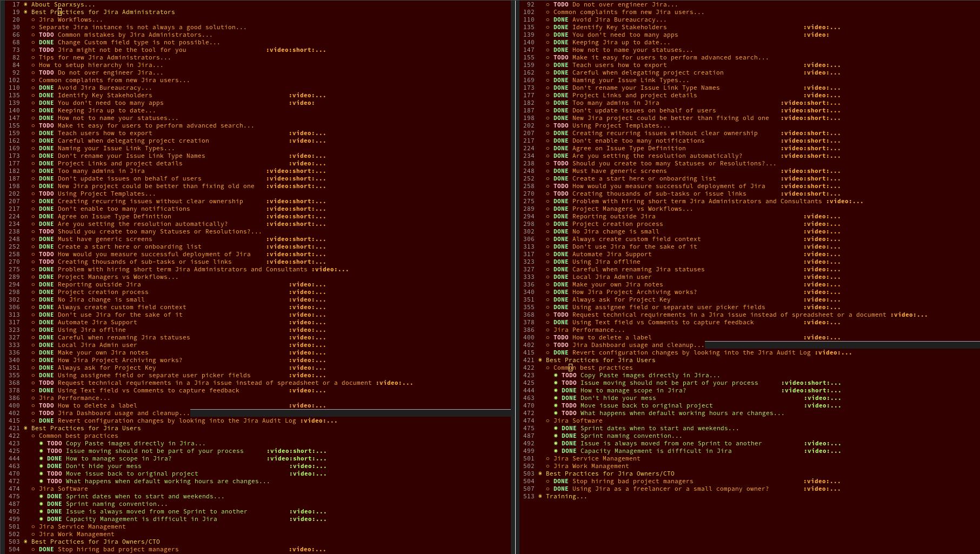Click Always ask for Project Key, left pane

[x=106, y=368]
